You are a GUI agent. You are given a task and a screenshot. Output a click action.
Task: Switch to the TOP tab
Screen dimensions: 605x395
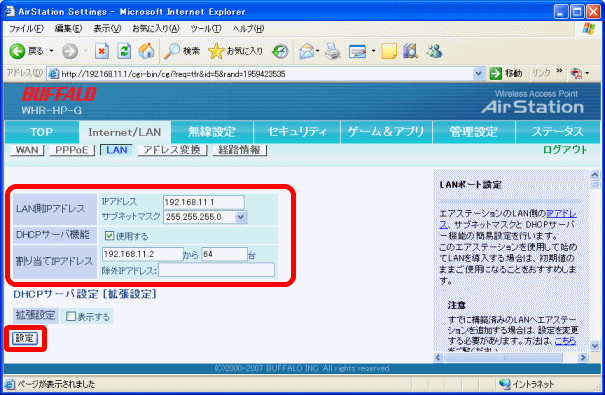(41, 132)
